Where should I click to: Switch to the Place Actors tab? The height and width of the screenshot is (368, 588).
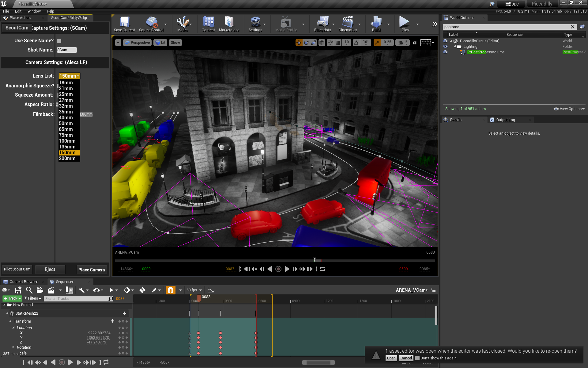point(20,18)
